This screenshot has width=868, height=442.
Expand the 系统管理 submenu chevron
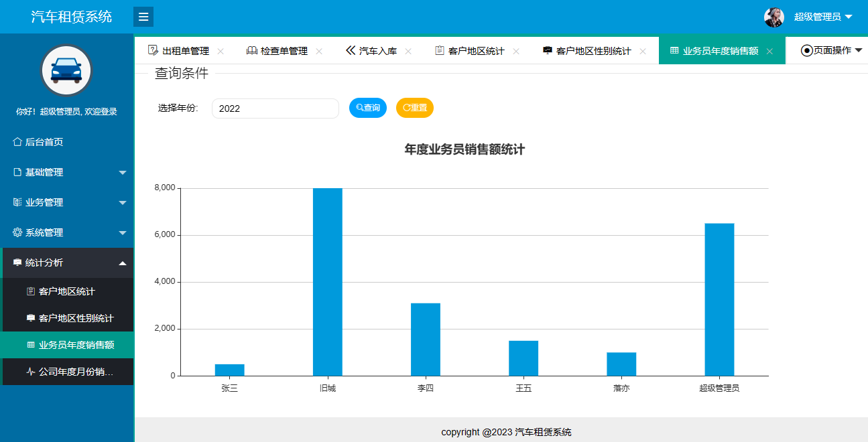click(123, 232)
